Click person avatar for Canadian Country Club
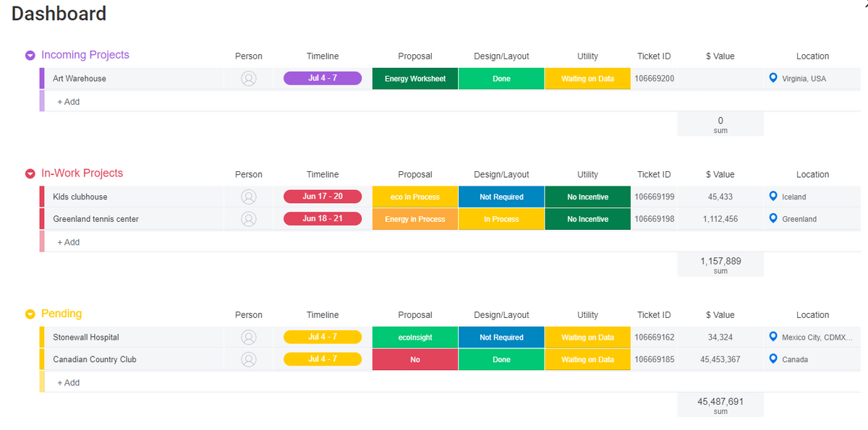The height and width of the screenshot is (430, 868). (x=249, y=359)
